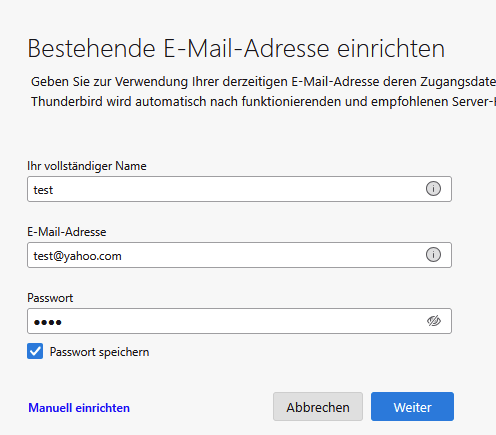
Task: Click info icon in E-Mail-Adresse field
Action: tap(433, 255)
